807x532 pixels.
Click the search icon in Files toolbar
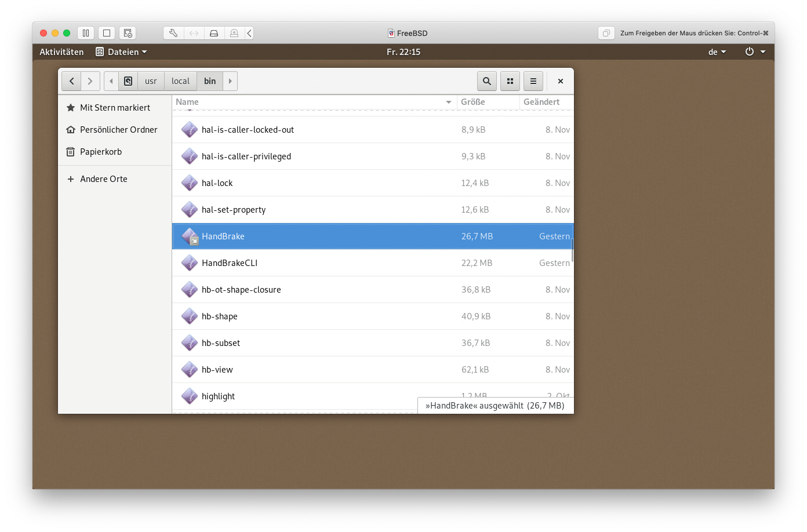tap(486, 81)
